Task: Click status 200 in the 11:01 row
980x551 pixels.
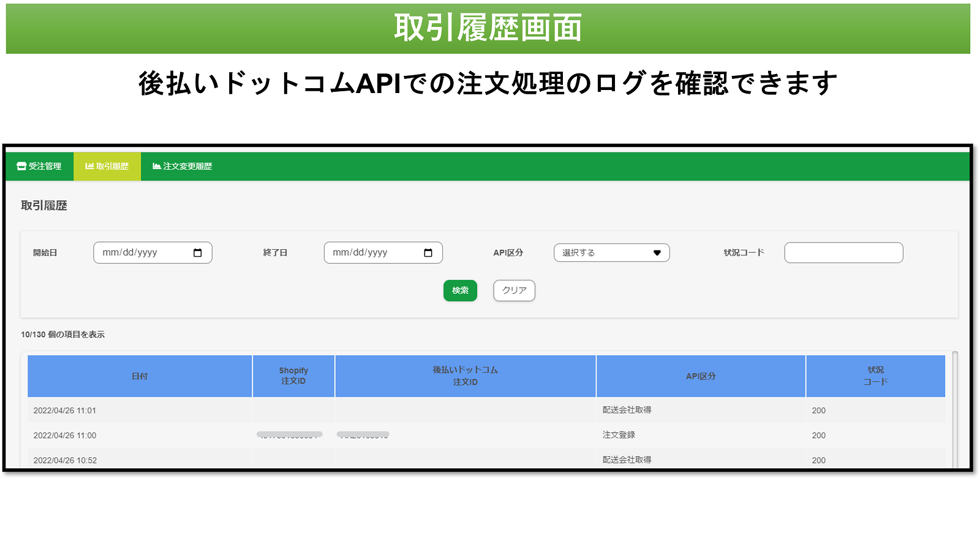Action: pyautogui.click(x=819, y=411)
